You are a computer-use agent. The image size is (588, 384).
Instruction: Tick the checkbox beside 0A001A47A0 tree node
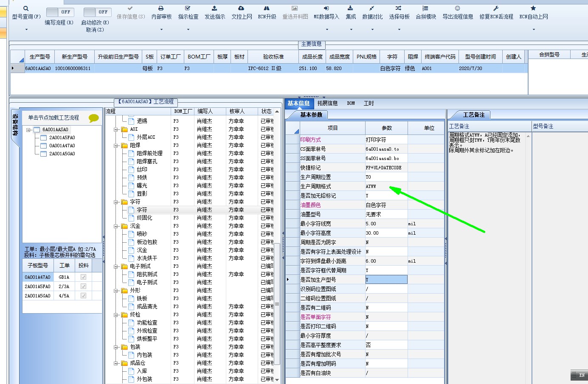coord(43,146)
